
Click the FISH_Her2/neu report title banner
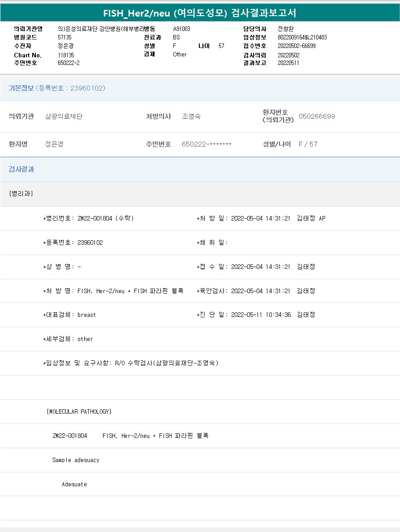pos(200,13)
